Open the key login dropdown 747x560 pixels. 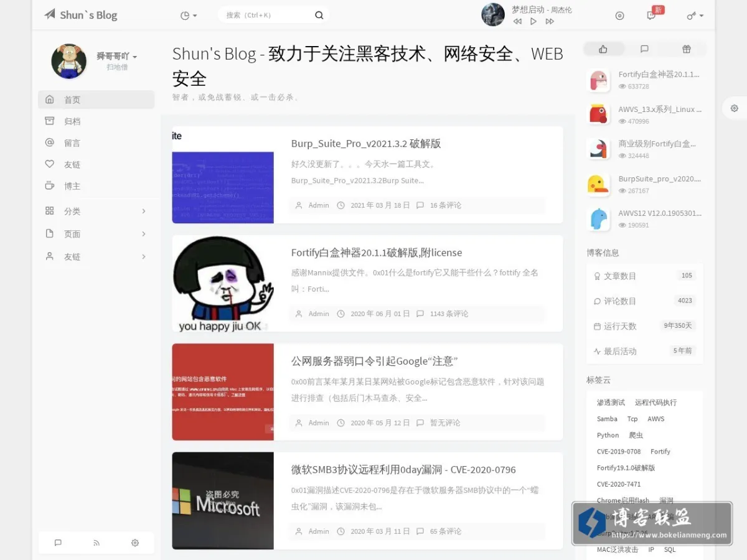pyautogui.click(x=695, y=16)
